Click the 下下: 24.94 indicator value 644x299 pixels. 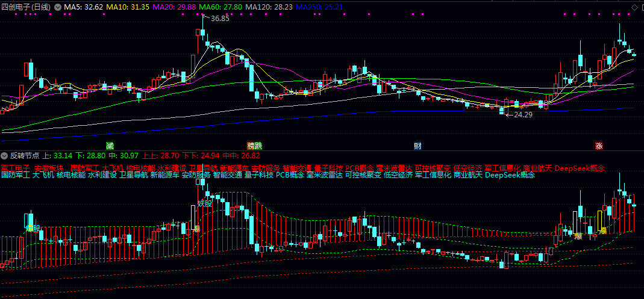point(201,155)
